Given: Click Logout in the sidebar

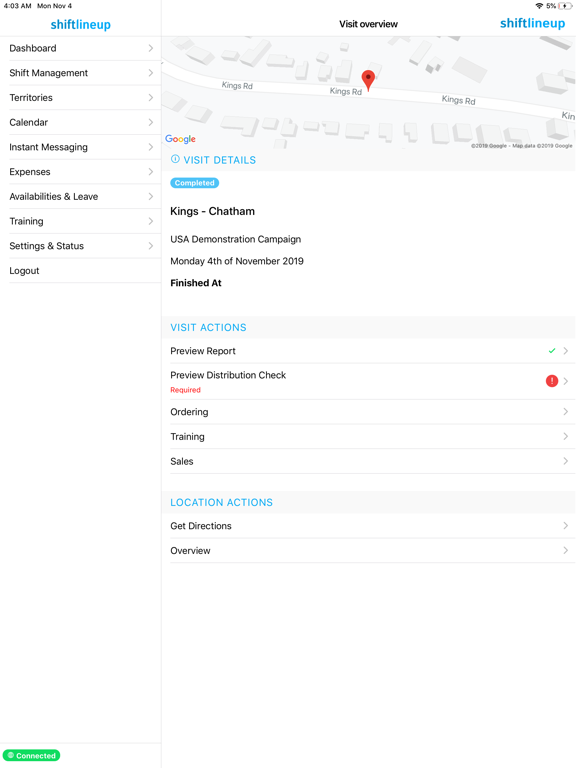Looking at the screenshot, I should [x=81, y=271].
